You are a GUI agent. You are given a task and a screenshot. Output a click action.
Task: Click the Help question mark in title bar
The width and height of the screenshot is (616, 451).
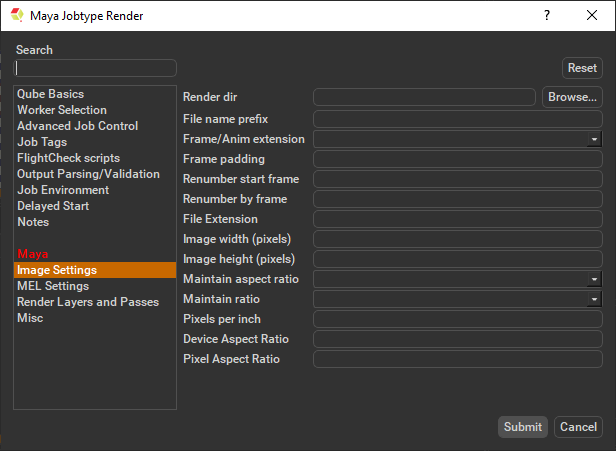[x=547, y=15]
